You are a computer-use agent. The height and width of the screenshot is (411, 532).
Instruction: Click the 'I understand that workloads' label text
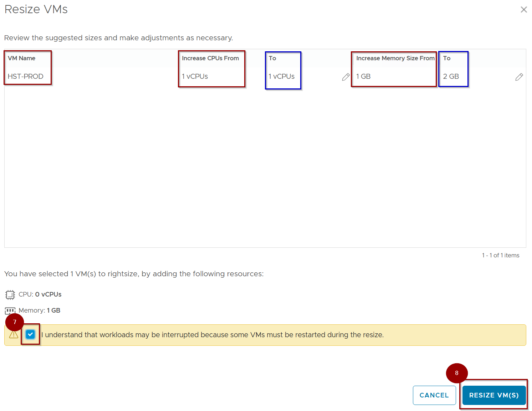[x=212, y=335]
